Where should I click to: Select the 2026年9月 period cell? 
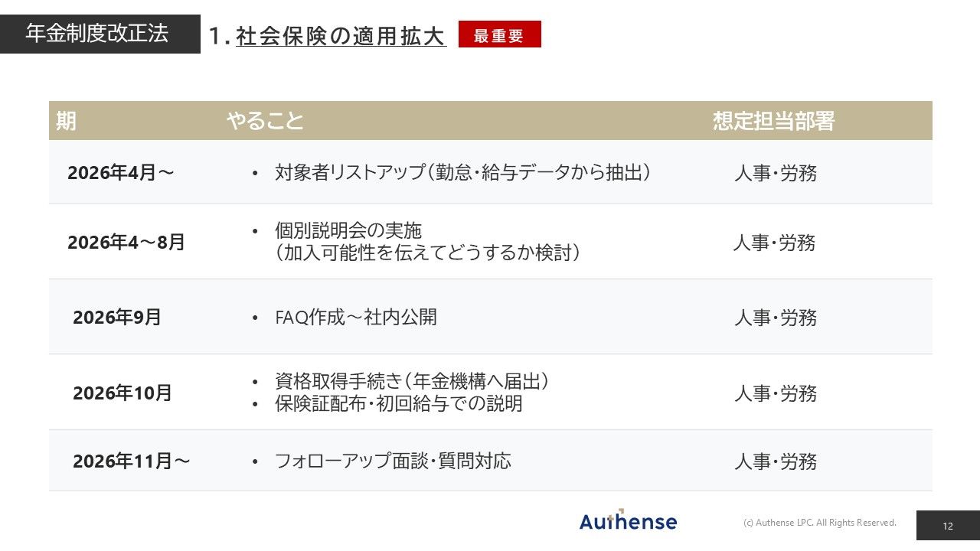(117, 318)
